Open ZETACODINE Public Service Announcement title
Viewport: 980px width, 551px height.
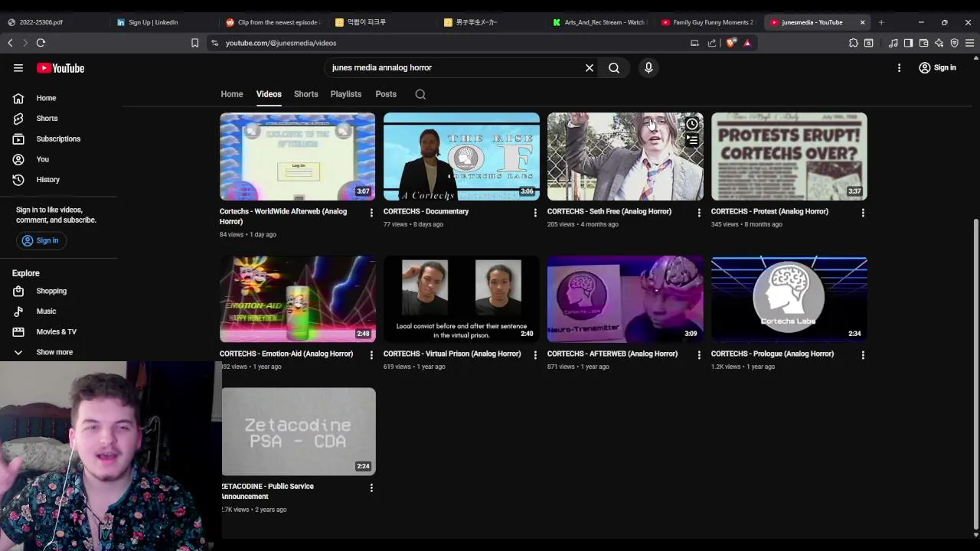(x=267, y=491)
